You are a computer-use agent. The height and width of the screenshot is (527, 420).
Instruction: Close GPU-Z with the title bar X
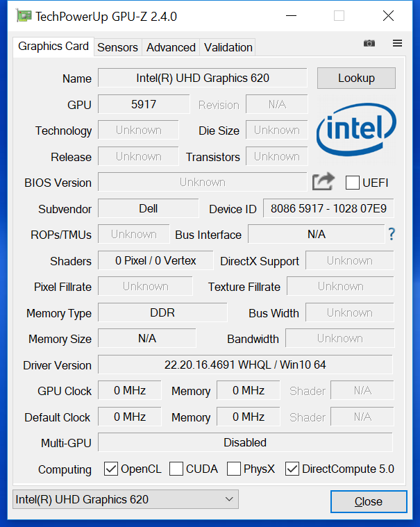[x=388, y=16]
